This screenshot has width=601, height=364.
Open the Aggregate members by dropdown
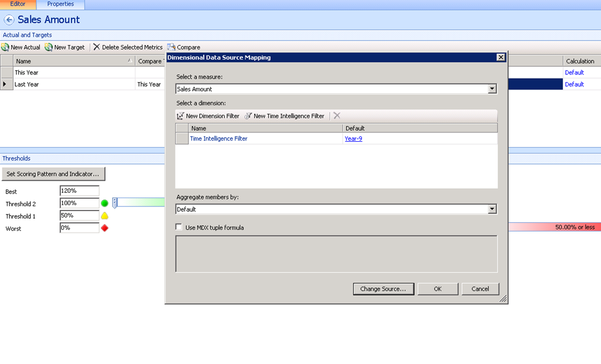pyautogui.click(x=492, y=209)
